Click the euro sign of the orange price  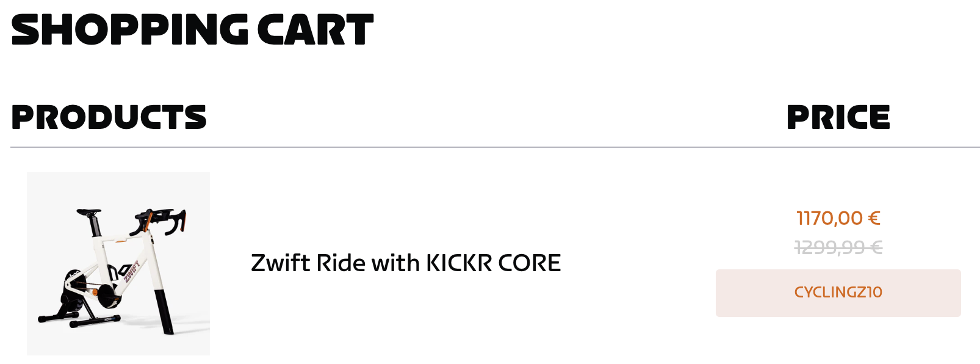(874, 218)
